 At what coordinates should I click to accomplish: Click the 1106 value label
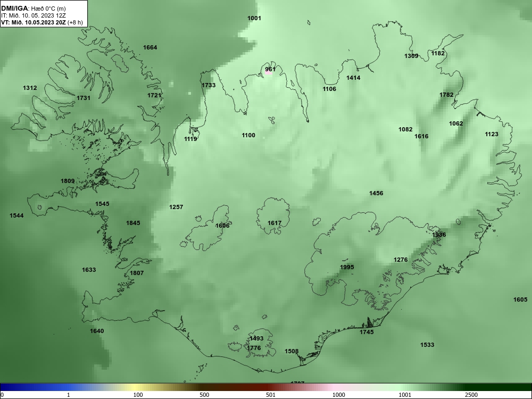pyautogui.click(x=329, y=89)
